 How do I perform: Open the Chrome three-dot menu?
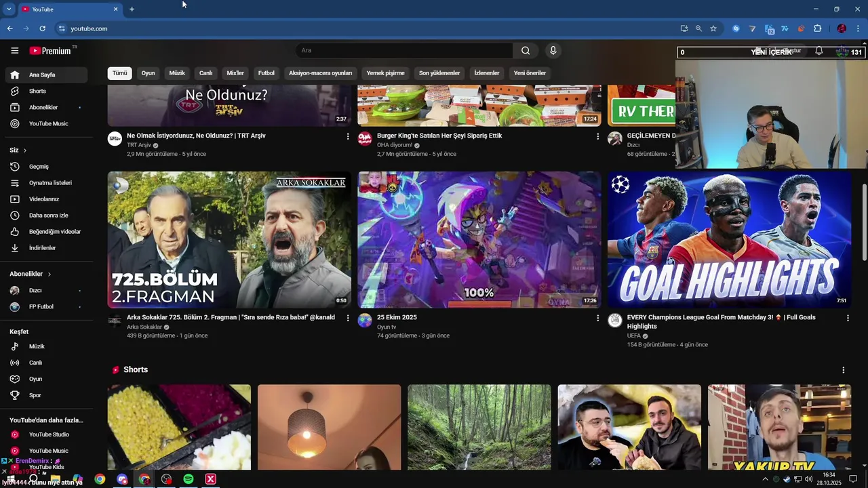[859, 28]
